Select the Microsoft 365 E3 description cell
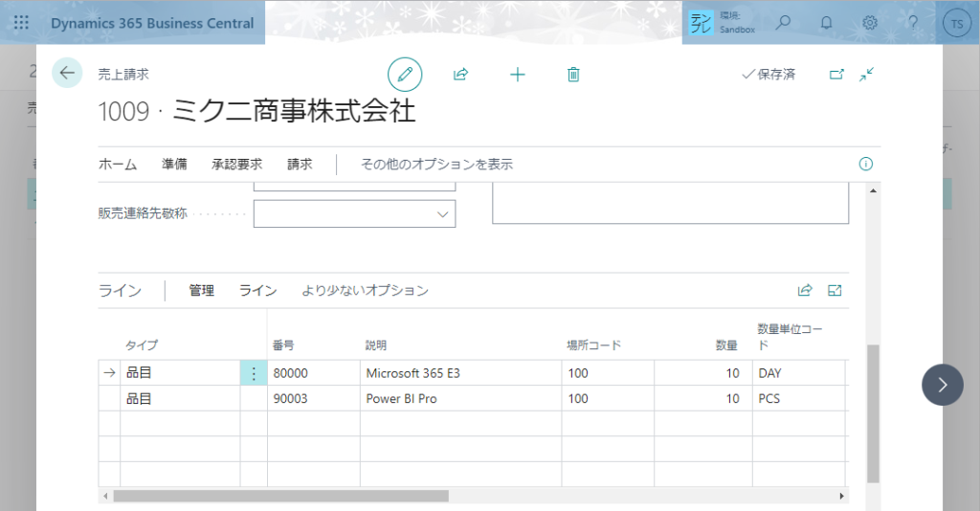980x511 pixels. point(460,373)
